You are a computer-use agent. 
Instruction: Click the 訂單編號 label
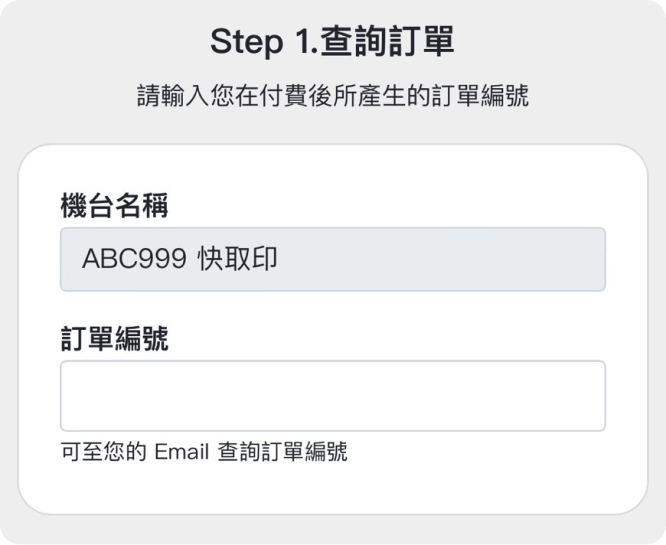114,340
